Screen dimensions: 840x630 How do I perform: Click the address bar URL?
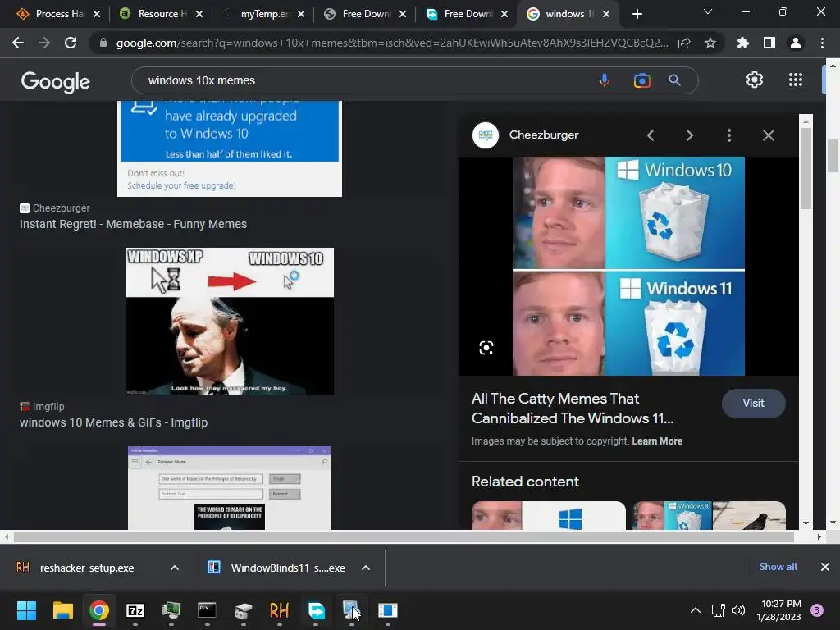pyautogui.click(x=391, y=43)
